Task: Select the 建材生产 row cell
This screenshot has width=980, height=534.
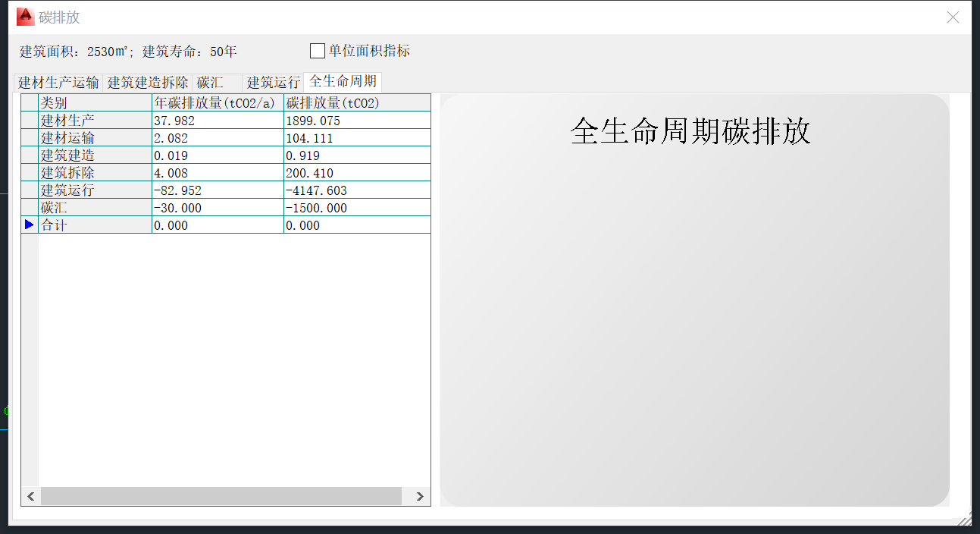Action: click(x=95, y=121)
